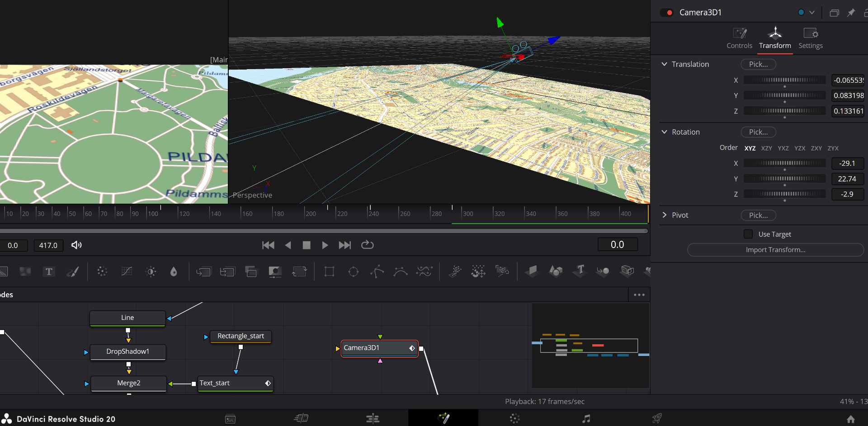Add a BSpline mask tool
The image size is (868, 426).
tap(401, 272)
